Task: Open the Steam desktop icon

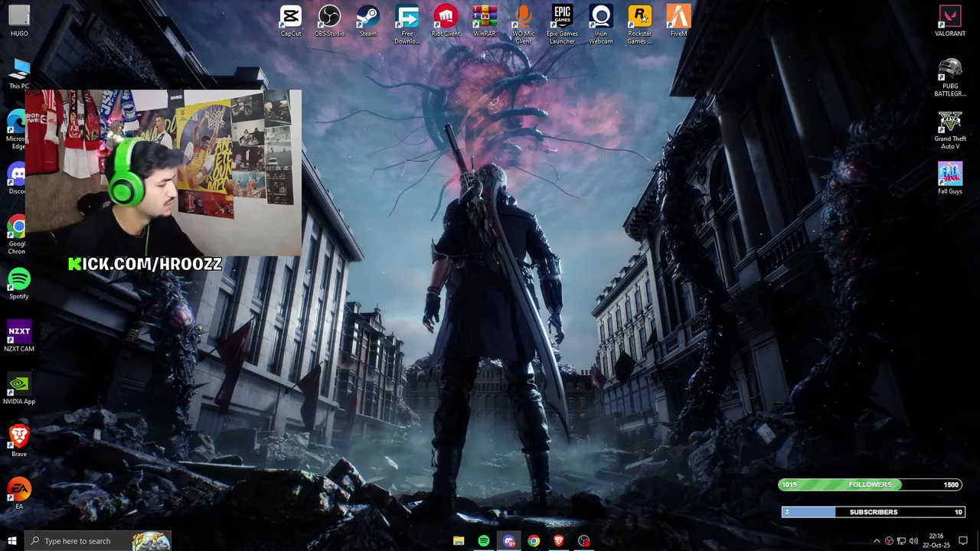Action: pos(368,21)
